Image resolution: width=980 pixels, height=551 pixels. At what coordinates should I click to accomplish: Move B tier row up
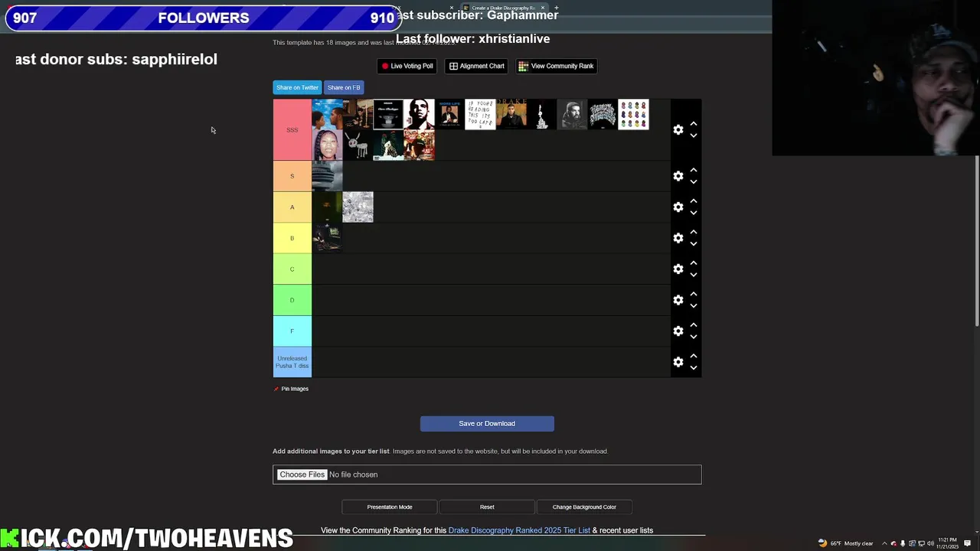coord(693,232)
